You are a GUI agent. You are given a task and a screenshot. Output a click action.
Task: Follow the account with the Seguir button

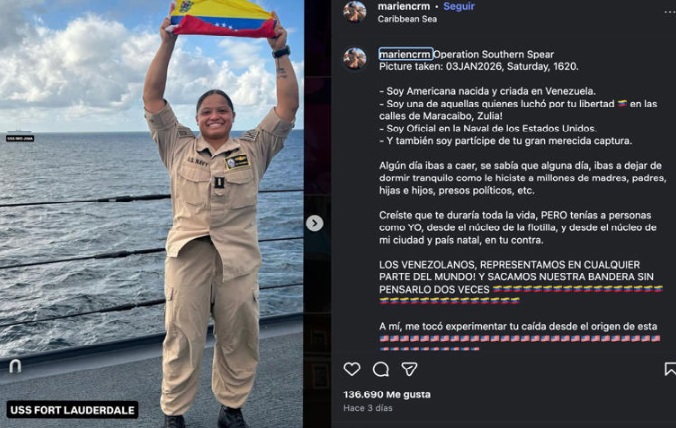click(x=459, y=6)
